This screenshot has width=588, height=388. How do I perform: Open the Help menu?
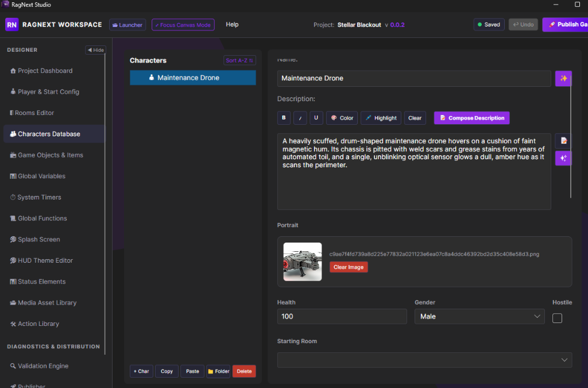(x=232, y=24)
